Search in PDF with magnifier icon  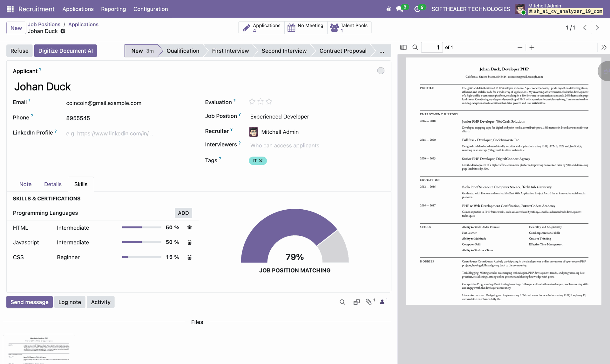click(x=415, y=47)
